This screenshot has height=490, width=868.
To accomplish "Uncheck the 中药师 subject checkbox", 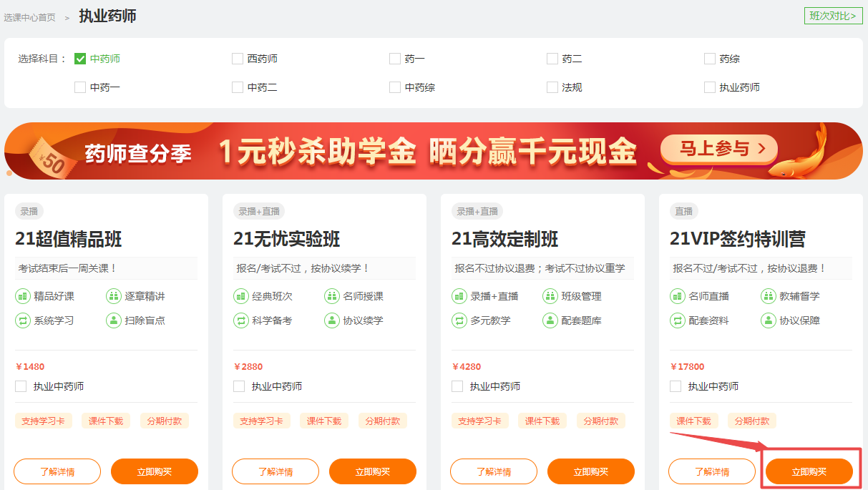I will pos(80,59).
